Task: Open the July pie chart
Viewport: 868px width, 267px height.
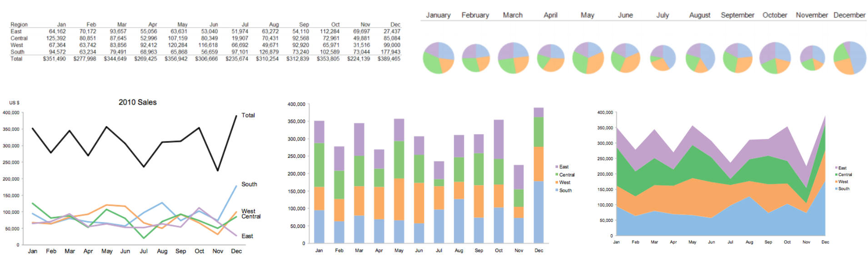Action: coord(663,58)
